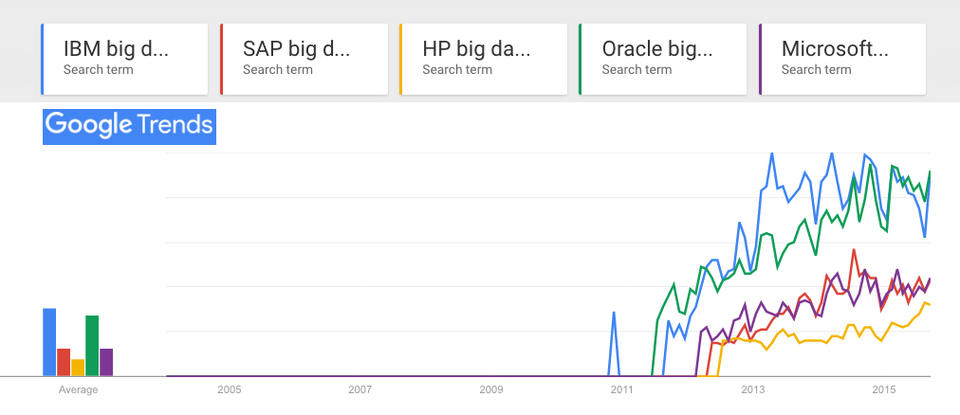
Task: Click the blue IBM average bar
Action: tap(49, 342)
